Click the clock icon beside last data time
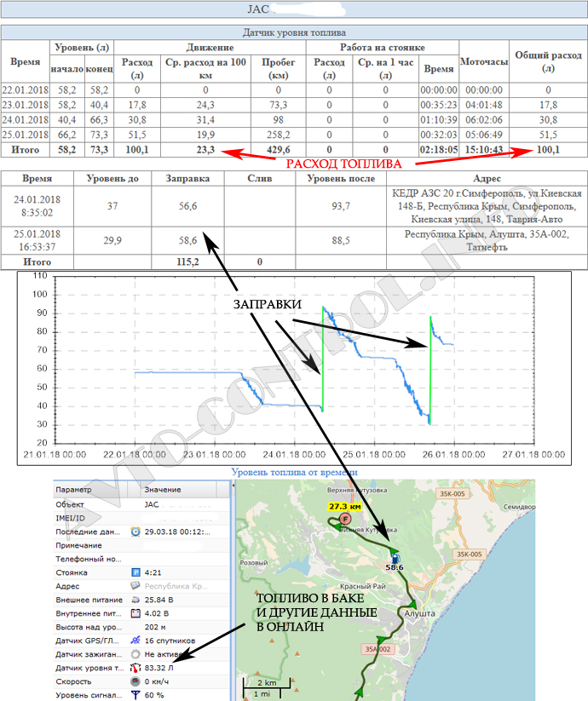The height and width of the screenshot is (701, 588). click(135, 531)
